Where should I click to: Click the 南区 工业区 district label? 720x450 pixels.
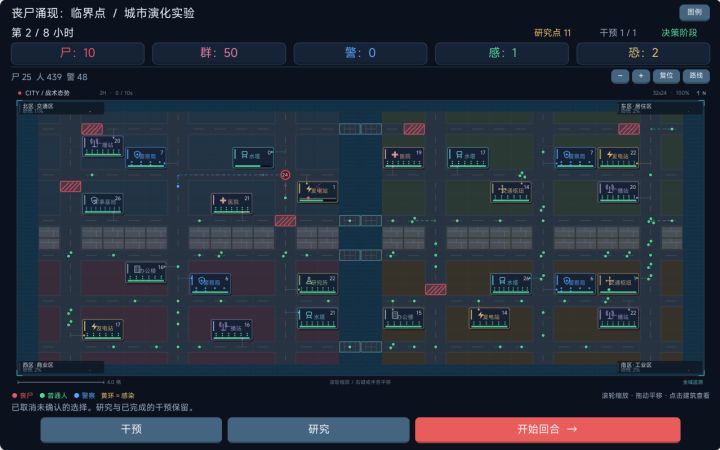pos(636,365)
